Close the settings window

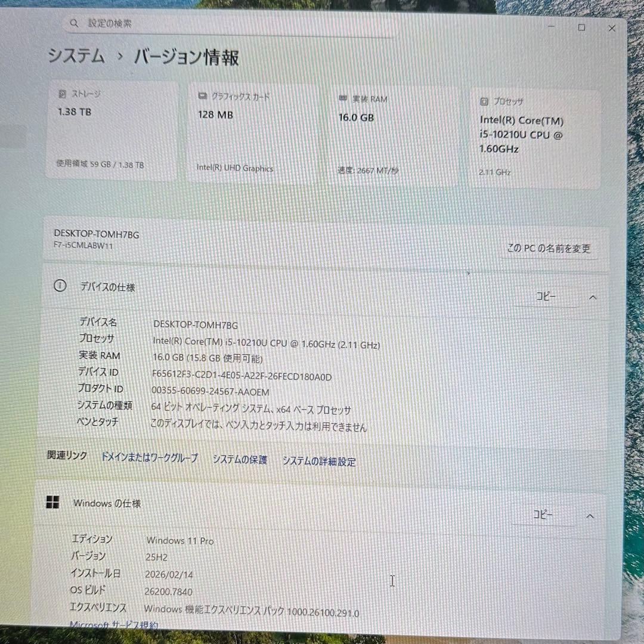(x=612, y=29)
